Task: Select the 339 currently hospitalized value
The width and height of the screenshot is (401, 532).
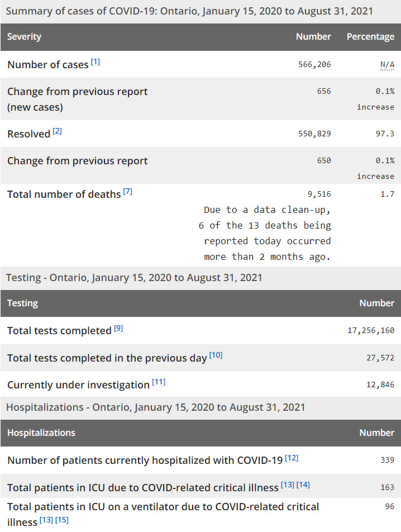Action: pyautogui.click(x=388, y=460)
